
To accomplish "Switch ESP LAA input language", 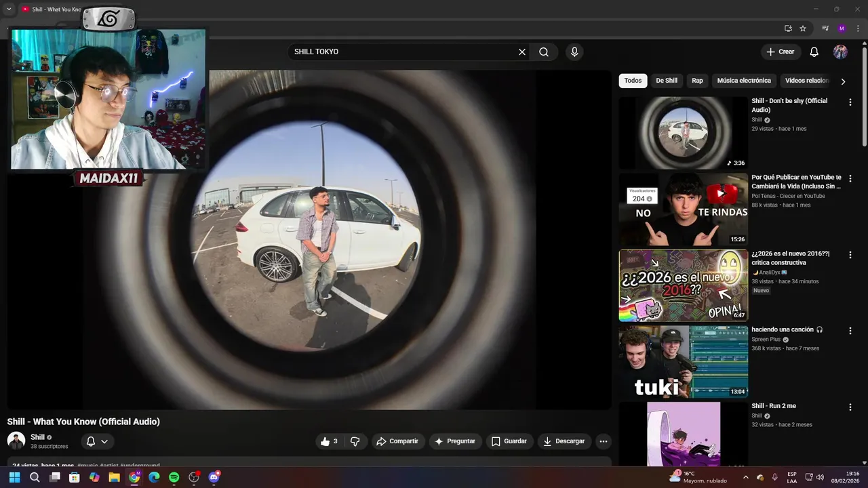I will pyautogui.click(x=792, y=477).
